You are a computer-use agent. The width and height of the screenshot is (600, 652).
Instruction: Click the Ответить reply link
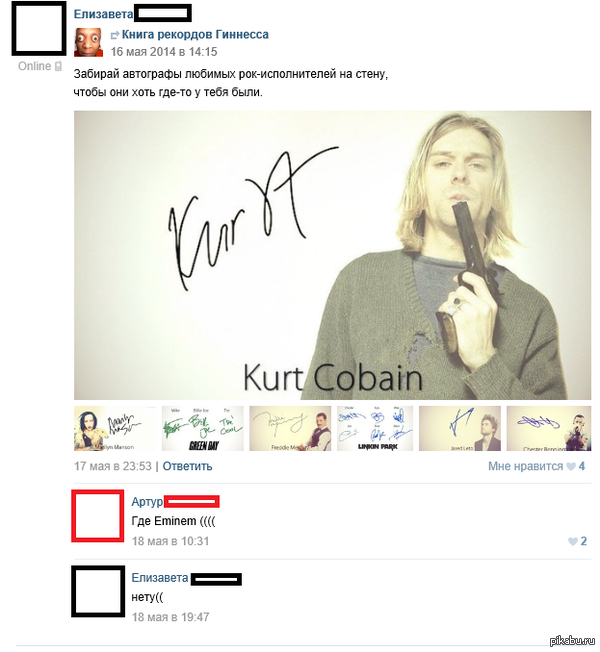click(187, 466)
